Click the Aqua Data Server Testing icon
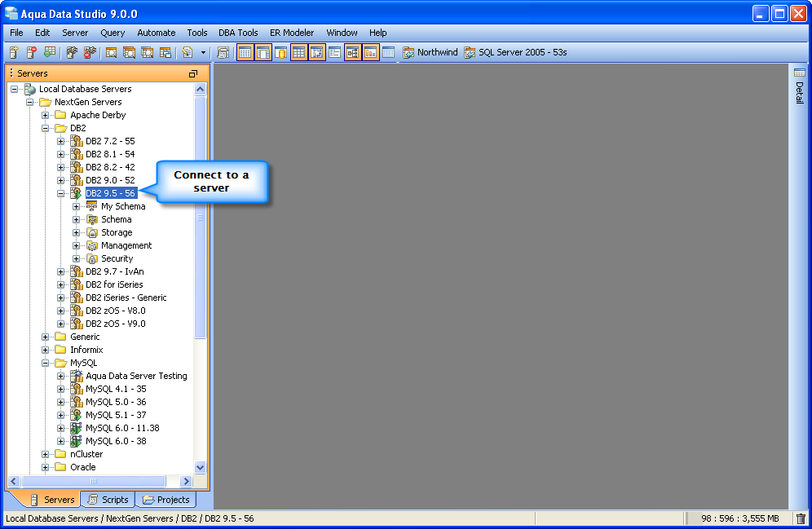Screen dimensions: 812x529 (x=77, y=376)
